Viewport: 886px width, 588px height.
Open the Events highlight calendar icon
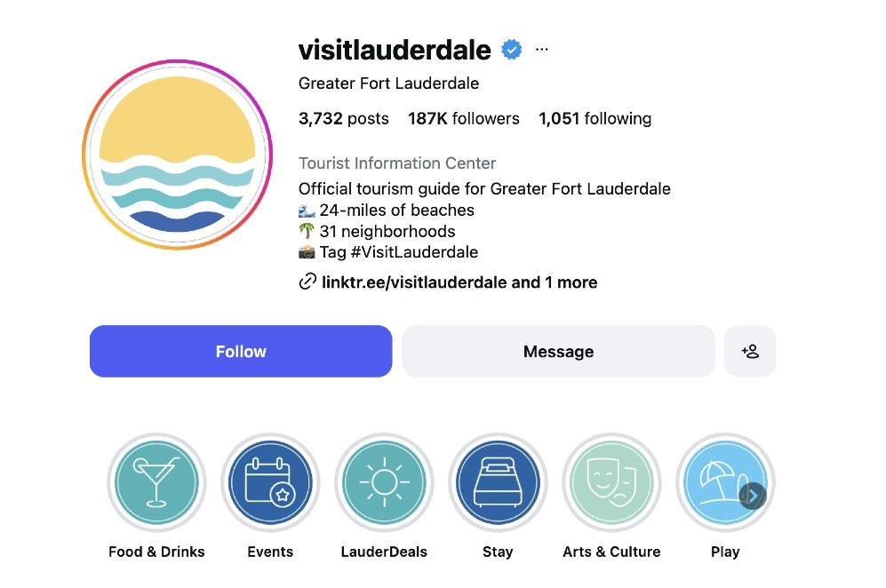[x=270, y=482]
